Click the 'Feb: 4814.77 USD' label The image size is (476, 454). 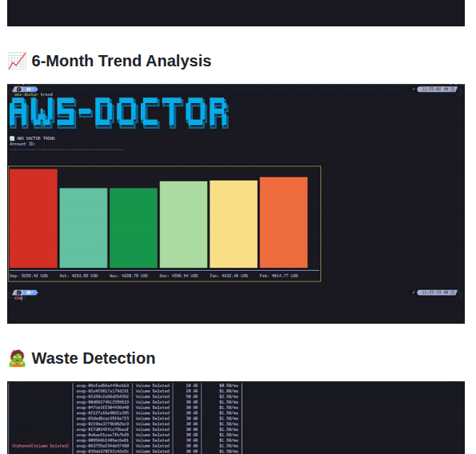pyautogui.click(x=279, y=276)
